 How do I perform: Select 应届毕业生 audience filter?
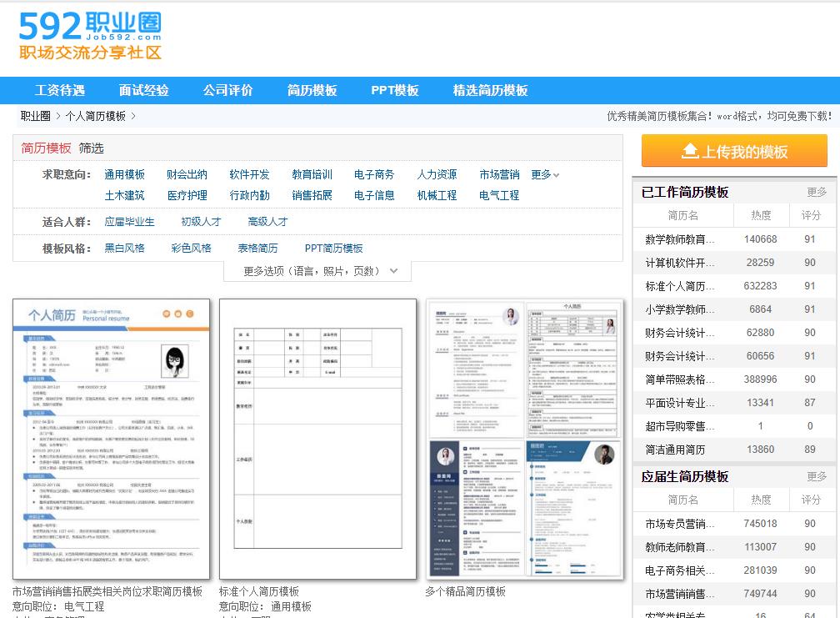(x=129, y=222)
